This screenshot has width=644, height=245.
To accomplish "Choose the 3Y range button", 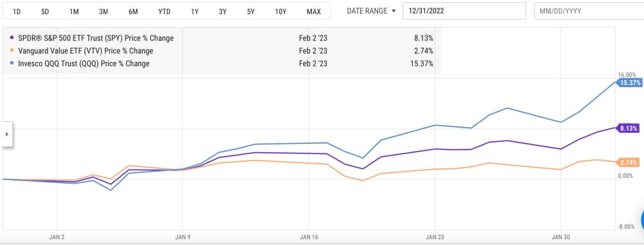I will pos(223,12).
